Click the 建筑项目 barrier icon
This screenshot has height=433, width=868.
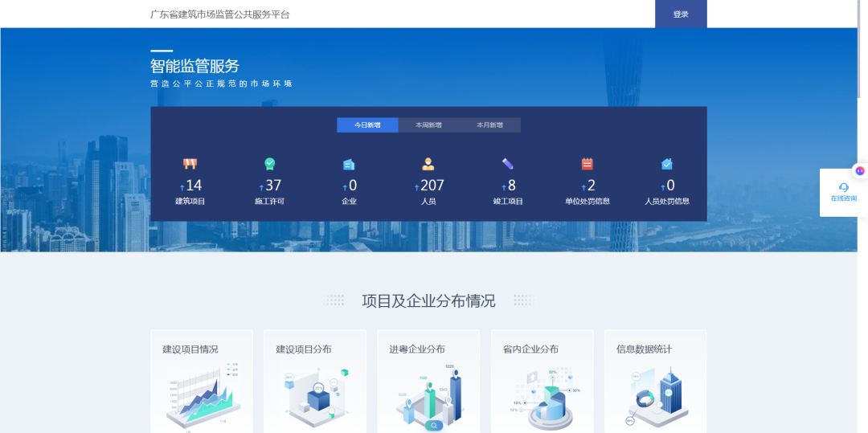coord(190,164)
